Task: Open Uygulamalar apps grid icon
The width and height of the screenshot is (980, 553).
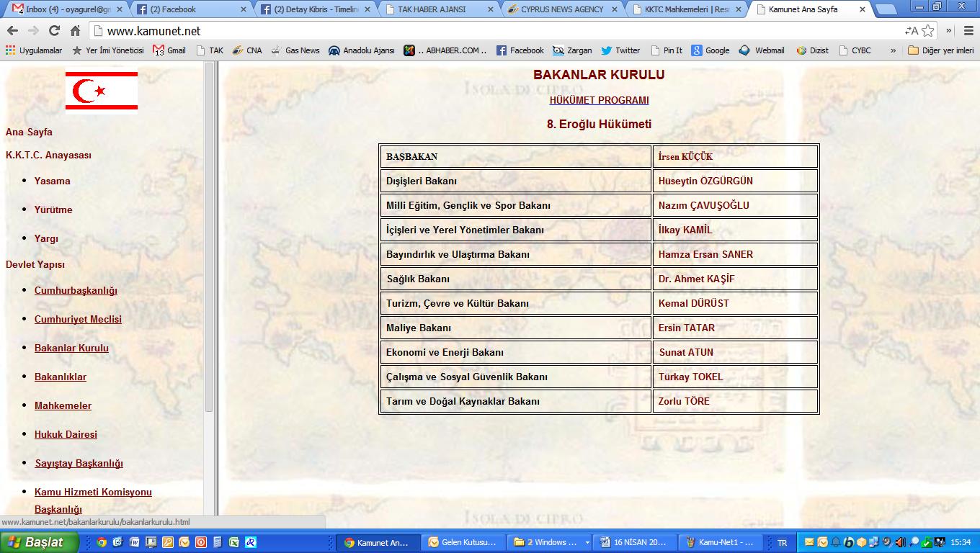Action: [10, 50]
